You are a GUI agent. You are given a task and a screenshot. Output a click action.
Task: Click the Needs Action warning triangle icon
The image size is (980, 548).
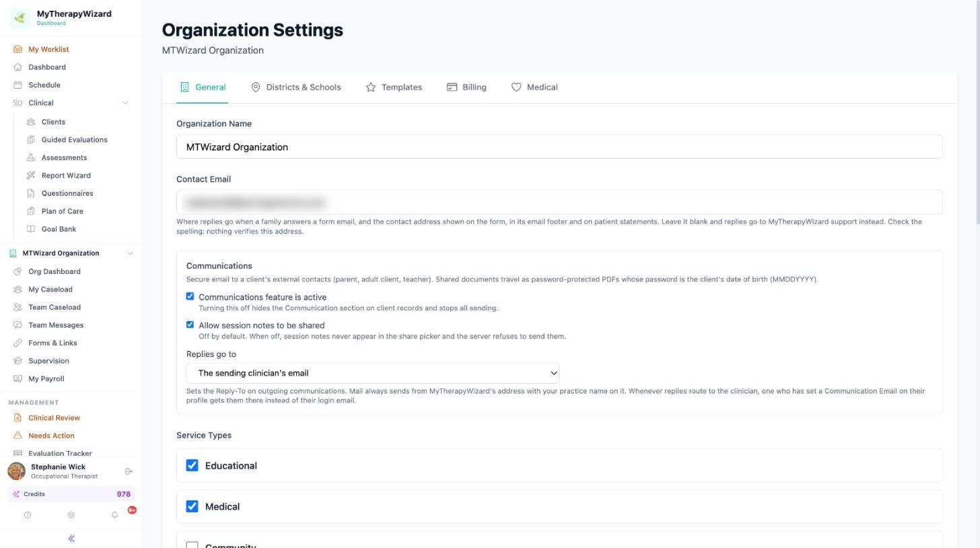(17, 436)
